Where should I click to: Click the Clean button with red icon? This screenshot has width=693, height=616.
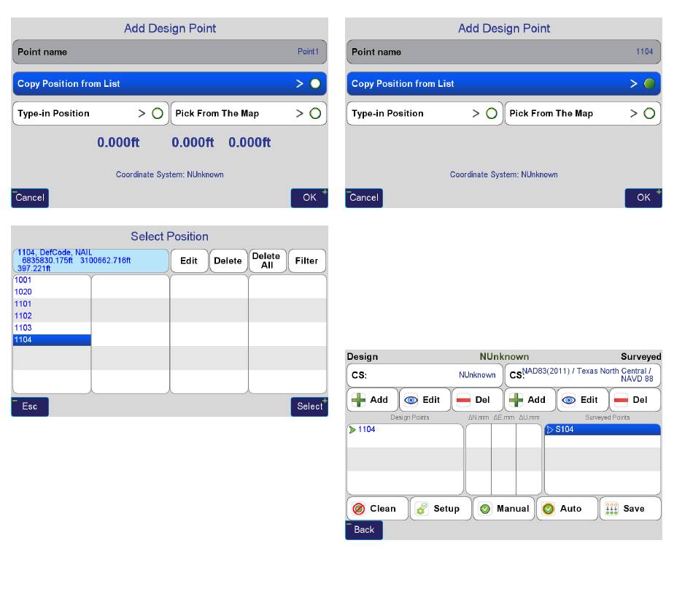(x=376, y=509)
